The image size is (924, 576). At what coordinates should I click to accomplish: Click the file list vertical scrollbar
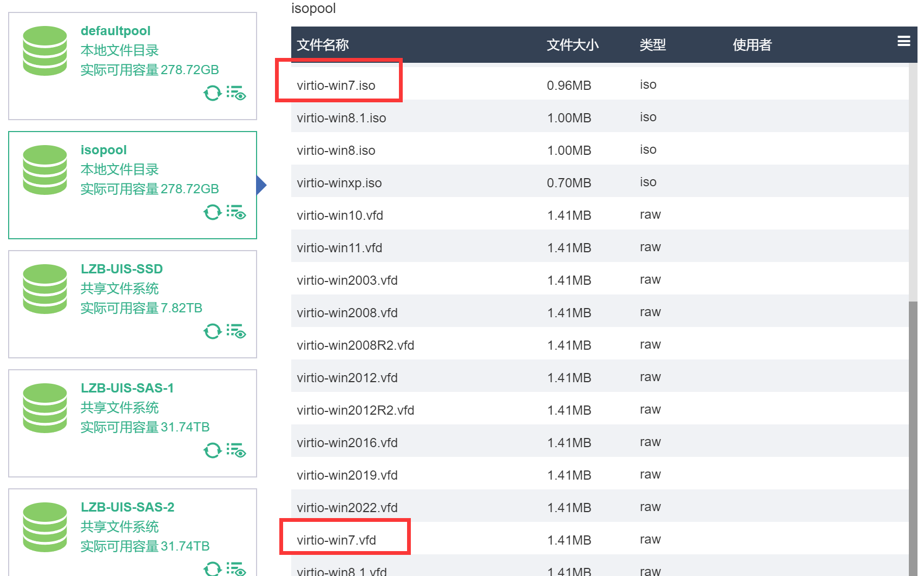913,438
